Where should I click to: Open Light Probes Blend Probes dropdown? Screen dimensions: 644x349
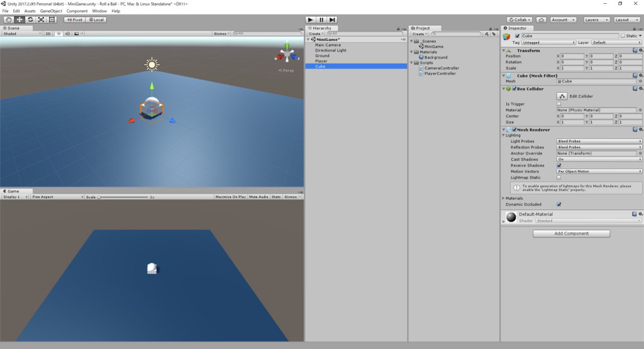599,141
